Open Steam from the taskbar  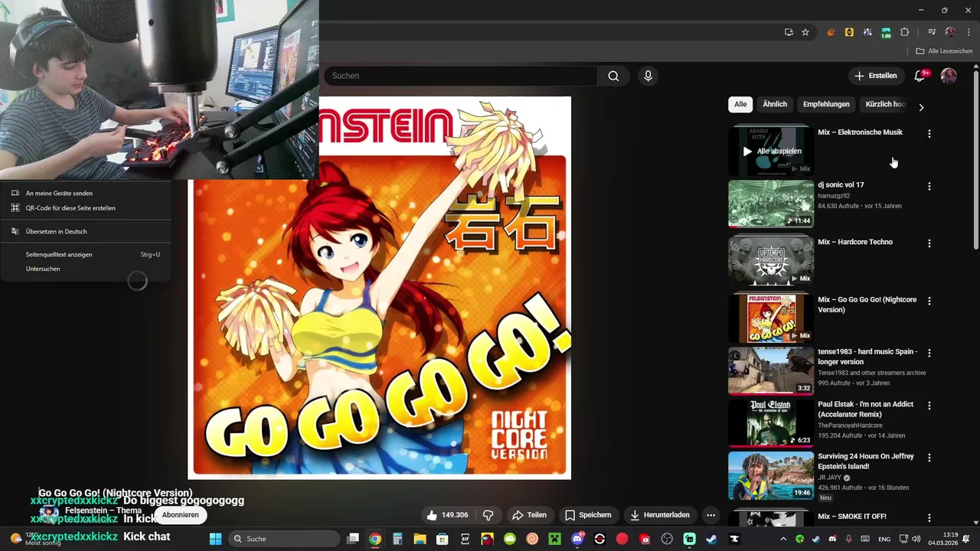[x=712, y=539]
